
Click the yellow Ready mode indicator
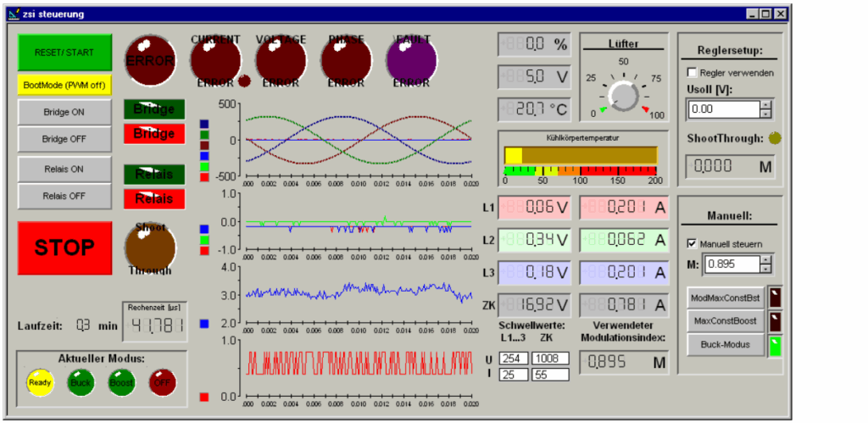(39, 381)
